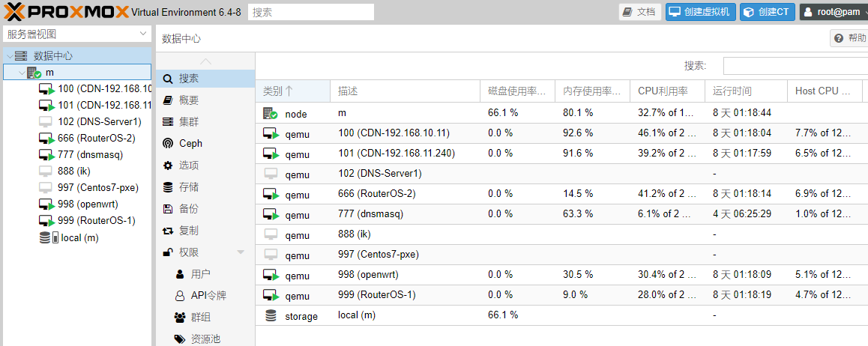Click the 权限 unlock icon
The height and width of the screenshot is (346, 868).
pos(168,252)
